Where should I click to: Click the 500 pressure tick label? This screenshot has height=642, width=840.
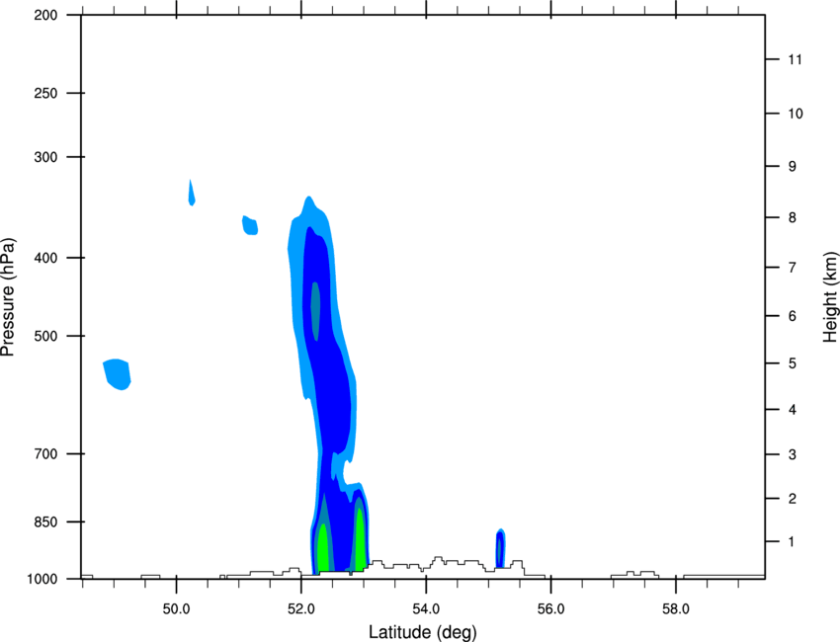click(x=45, y=336)
